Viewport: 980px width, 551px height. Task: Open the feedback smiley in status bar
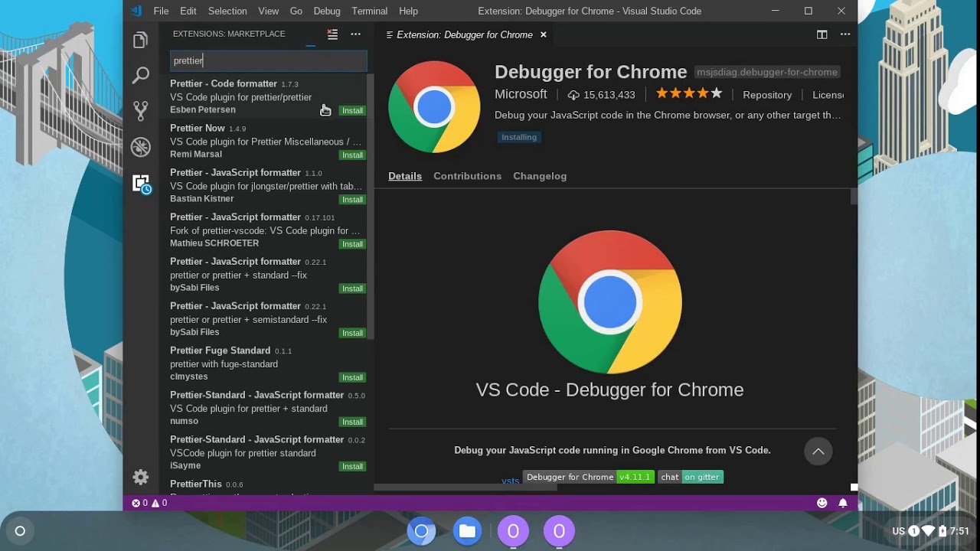click(822, 503)
